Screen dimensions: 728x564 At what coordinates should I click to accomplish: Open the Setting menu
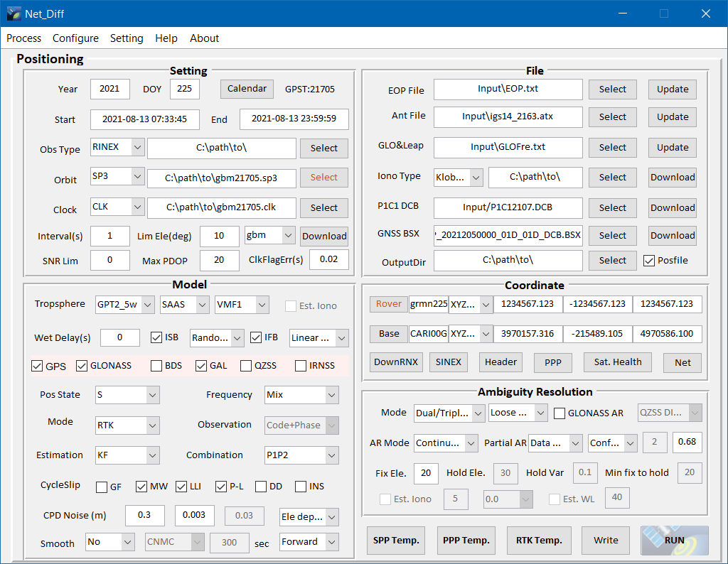pos(127,38)
